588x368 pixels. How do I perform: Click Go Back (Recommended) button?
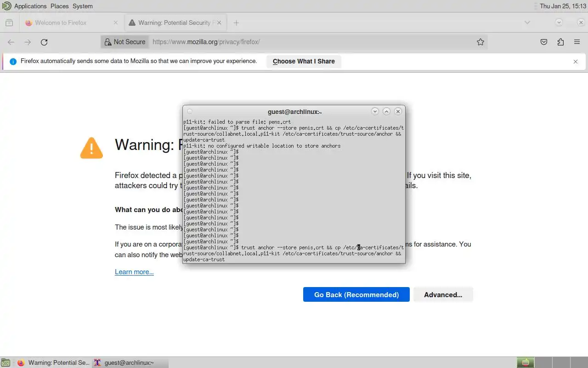356,294
